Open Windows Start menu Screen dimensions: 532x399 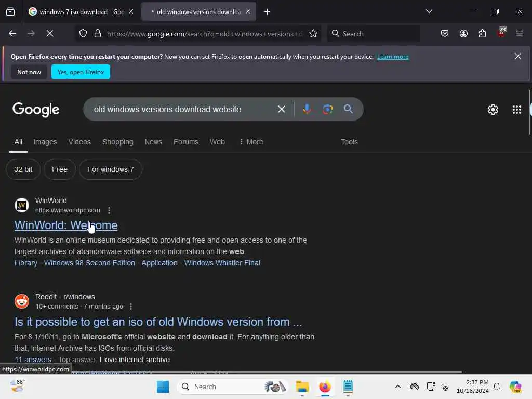coord(163,387)
